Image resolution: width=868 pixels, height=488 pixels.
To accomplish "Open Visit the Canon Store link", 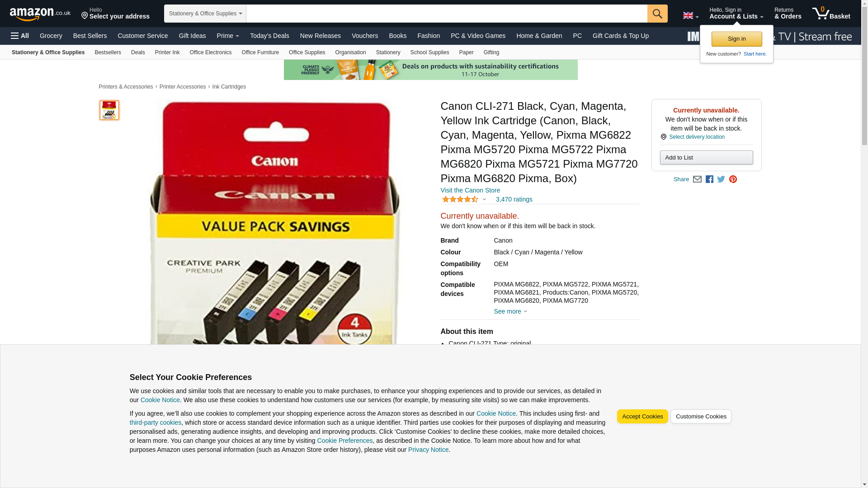I will tap(470, 190).
